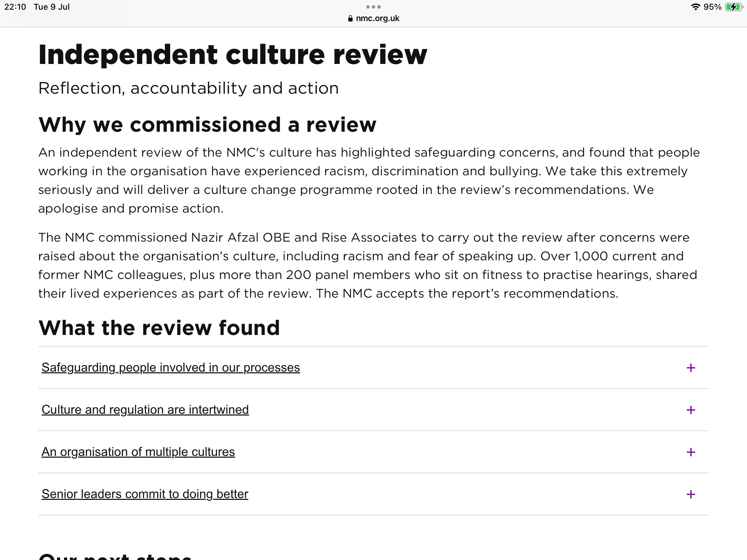
Task: Expand Safeguarding section plus icon
Action: pyautogui.click(x=691, y=368)
